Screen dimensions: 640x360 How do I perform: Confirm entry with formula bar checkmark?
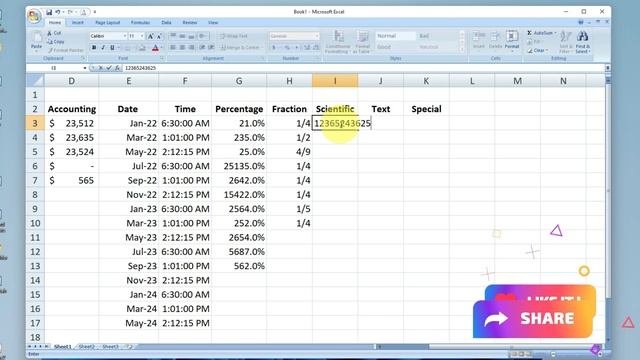[x=109, y=68]
